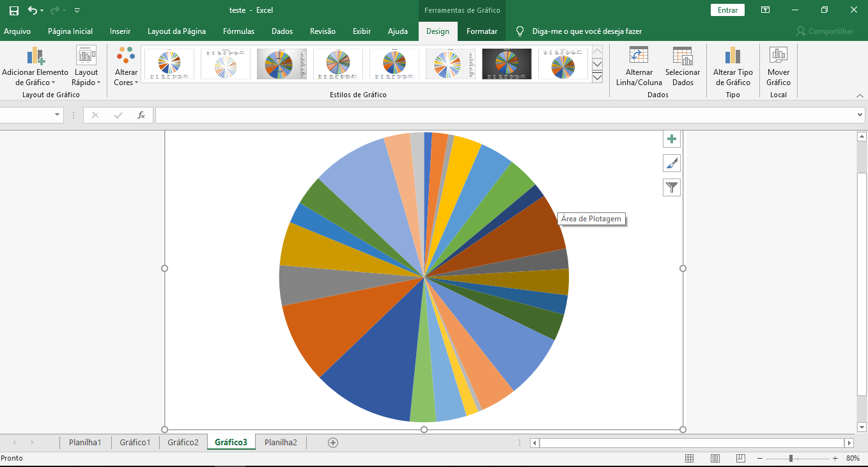The height and width of the screenshot is (467, 868).
Task: Save the workbook with the disk icon
Action: coord(14,10)
